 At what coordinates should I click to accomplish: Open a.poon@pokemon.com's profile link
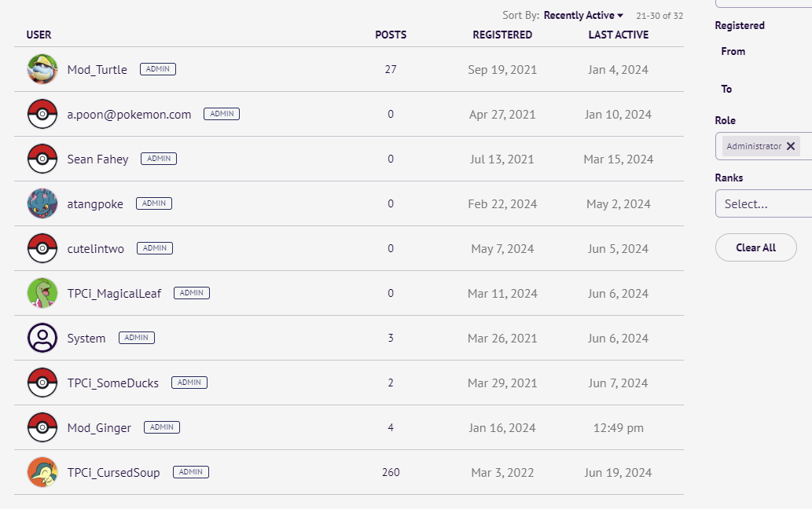pyautogui.click(x=129, y=115)
